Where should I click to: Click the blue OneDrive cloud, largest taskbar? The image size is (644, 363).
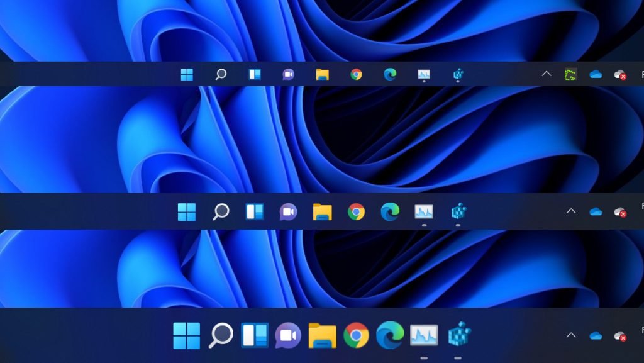(596, 335)
